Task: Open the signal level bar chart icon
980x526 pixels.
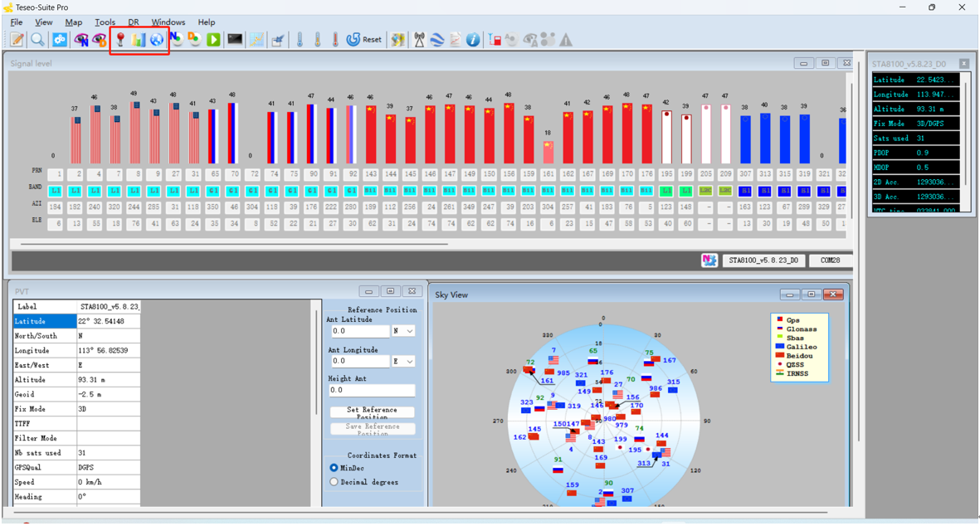Action: (x=139, y=40)
